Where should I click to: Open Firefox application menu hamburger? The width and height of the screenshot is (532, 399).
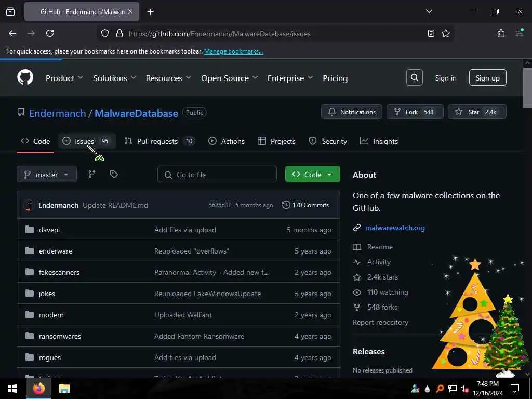520,33
